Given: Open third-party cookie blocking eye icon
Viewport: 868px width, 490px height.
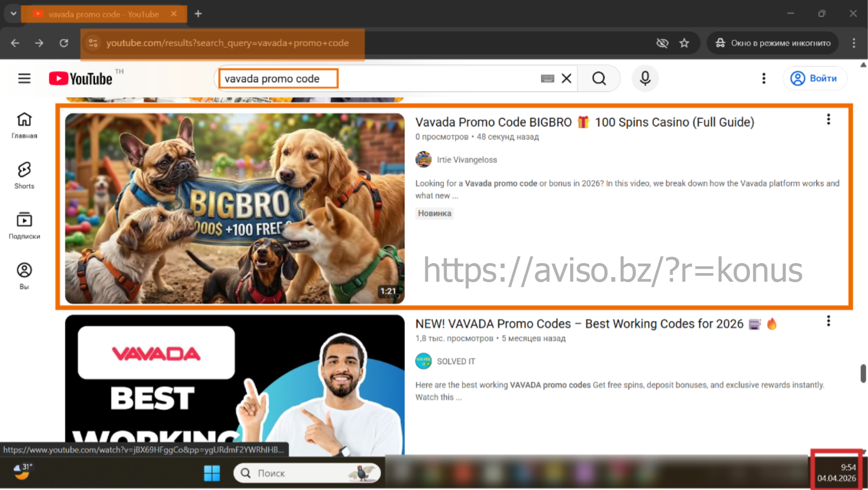Looking at the screenshot, I should (x=662, y=43).
